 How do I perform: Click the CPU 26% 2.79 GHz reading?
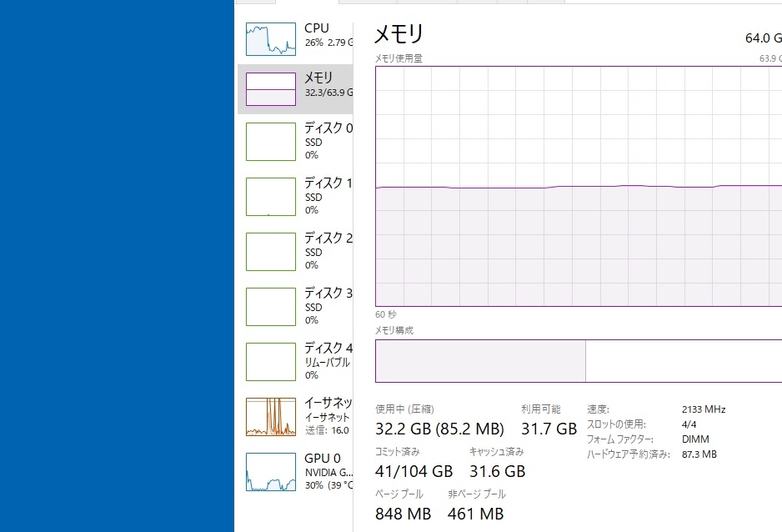[x=328, y=43]
